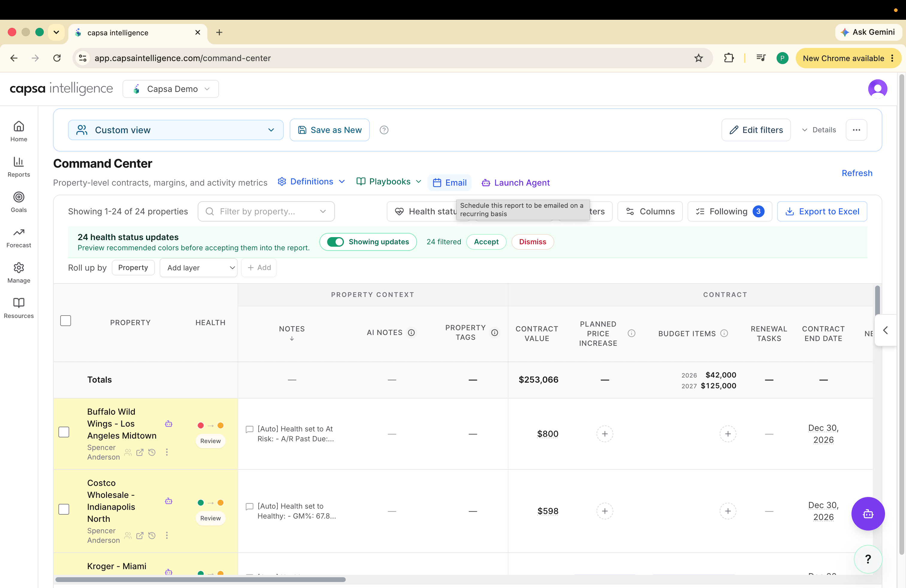Toggle the Showing updates switch
Image resolution: width=906 pixels, height=588 pixels.
(x=335, y=242)
